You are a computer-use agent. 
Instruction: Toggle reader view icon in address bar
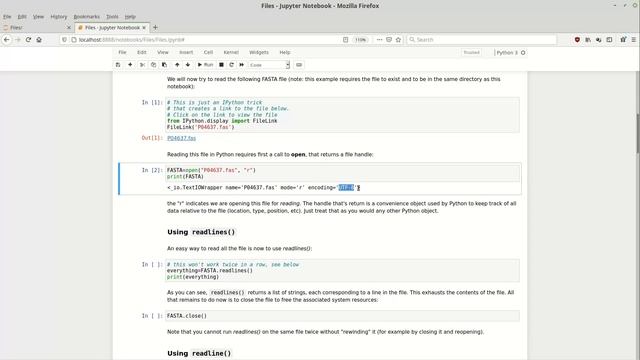point(346,40)
